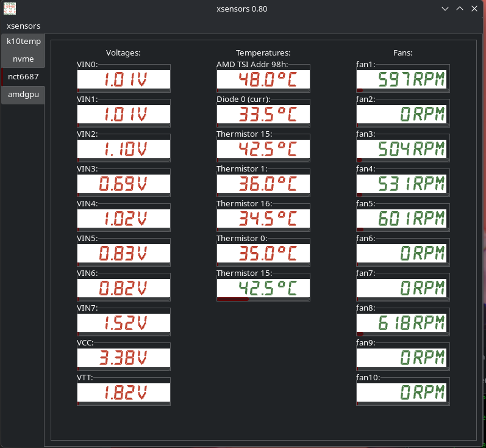Click the VIN3 reading 0.69V
Viewport: 486px width, 448px height.
[124, 184]
